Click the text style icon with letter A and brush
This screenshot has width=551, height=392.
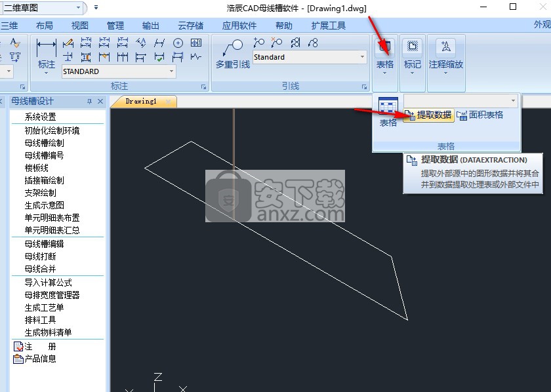click(x=14, y=43)
